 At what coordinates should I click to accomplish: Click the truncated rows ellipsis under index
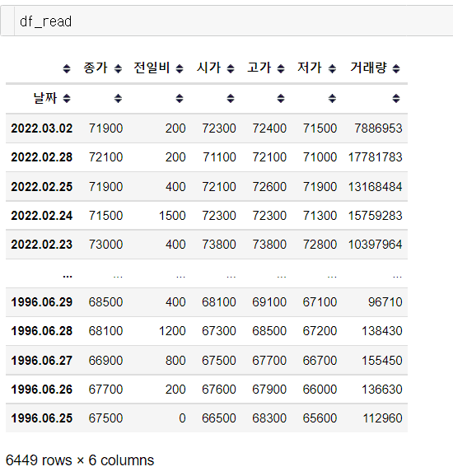click(68, 276)
